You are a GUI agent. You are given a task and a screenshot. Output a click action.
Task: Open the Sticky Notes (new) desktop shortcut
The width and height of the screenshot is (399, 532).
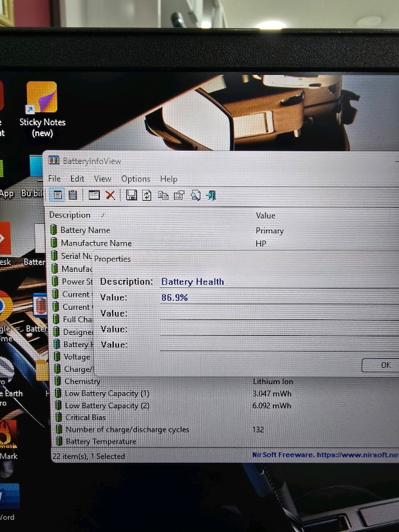(x=42, y=109)
